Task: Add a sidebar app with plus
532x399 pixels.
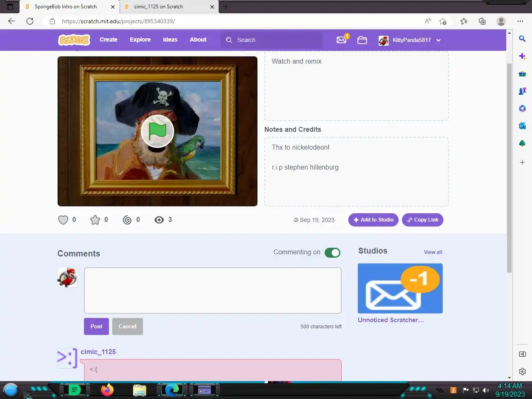Action: point(522,163)
